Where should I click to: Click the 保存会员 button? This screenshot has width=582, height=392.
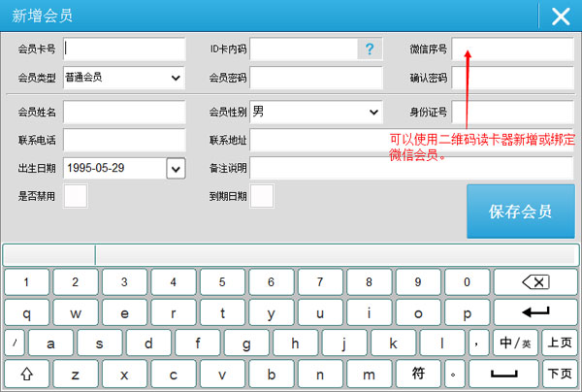(520, 212)
